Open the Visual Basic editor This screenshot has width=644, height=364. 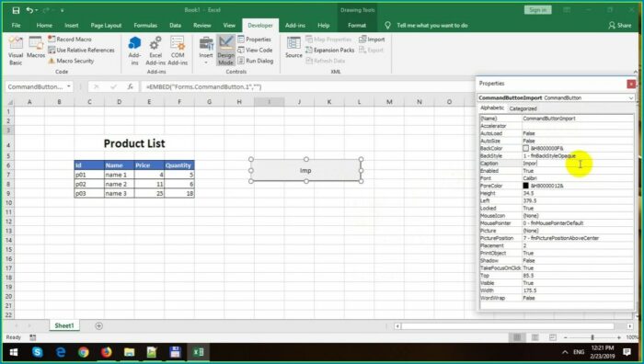tap(16, 51)
